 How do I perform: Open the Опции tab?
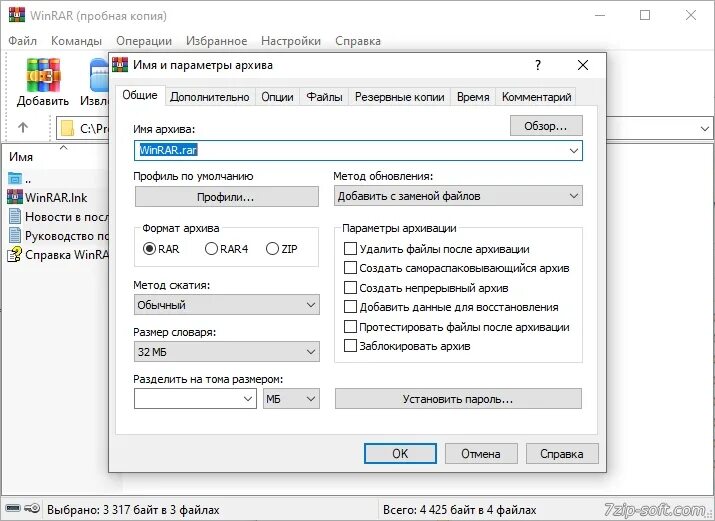click(x=277, y=97)
